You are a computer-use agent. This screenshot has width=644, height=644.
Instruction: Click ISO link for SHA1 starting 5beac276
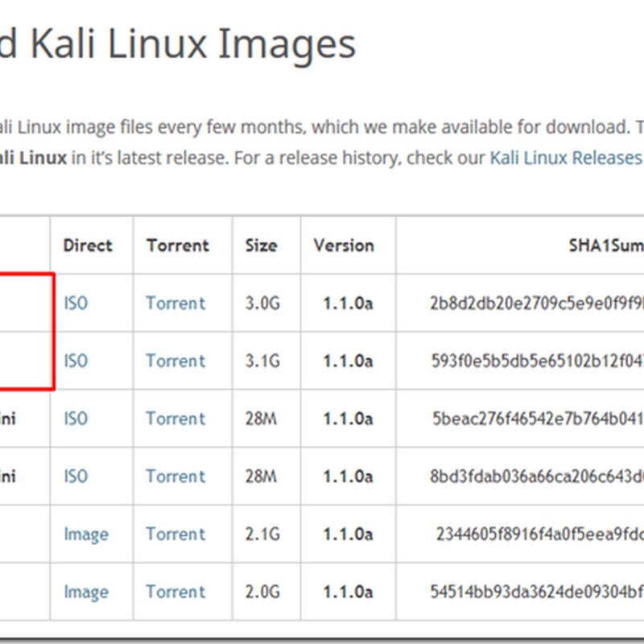[x=76, y=419]
